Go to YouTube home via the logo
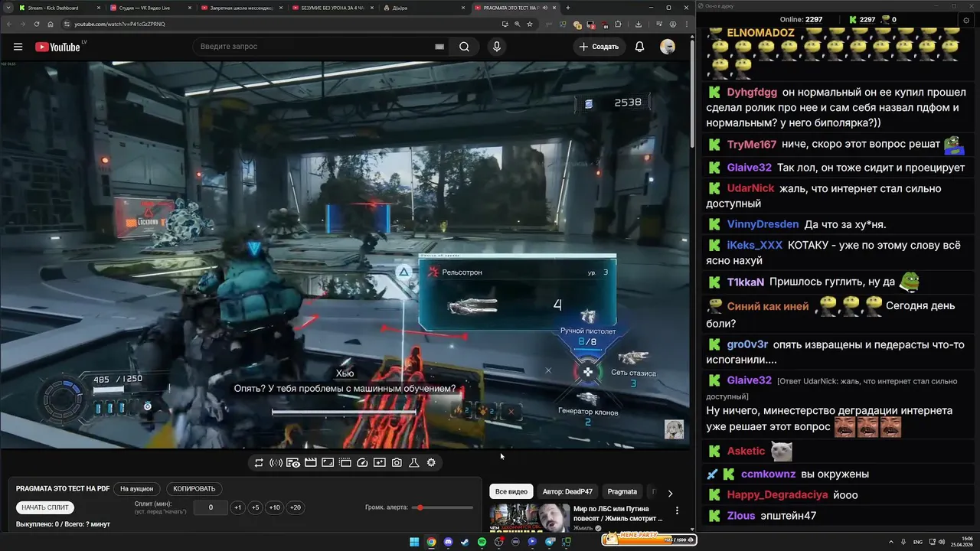 click(x=57, y=47)
